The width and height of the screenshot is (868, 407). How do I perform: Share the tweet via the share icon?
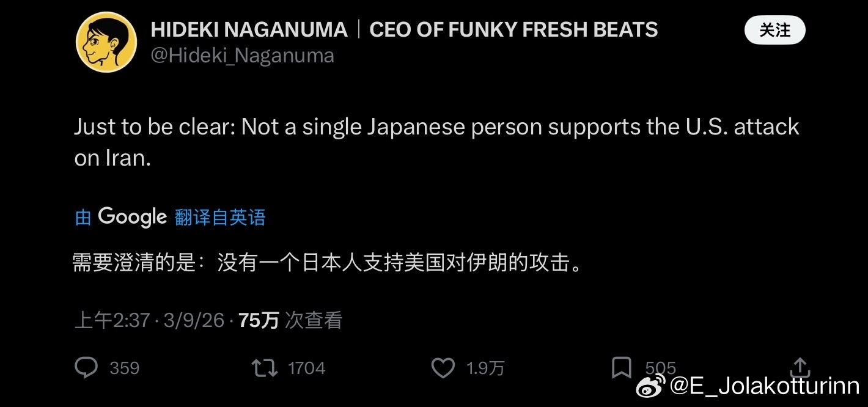pos(800,367)
